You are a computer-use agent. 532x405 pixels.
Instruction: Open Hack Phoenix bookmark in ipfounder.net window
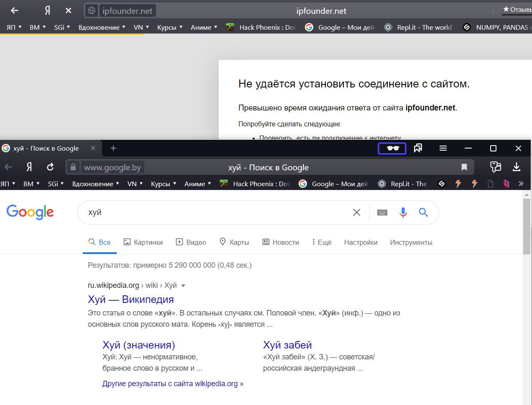[261, 27]
